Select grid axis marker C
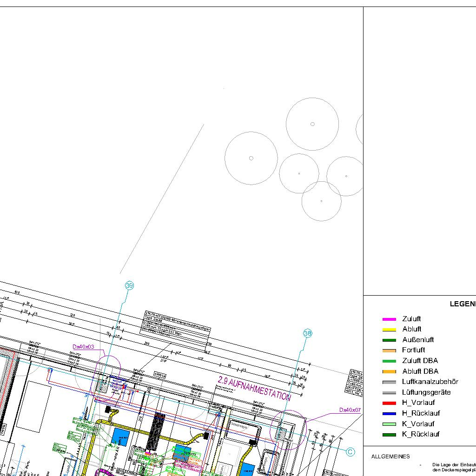The image size is (476, 476). [x=350, y=451]
